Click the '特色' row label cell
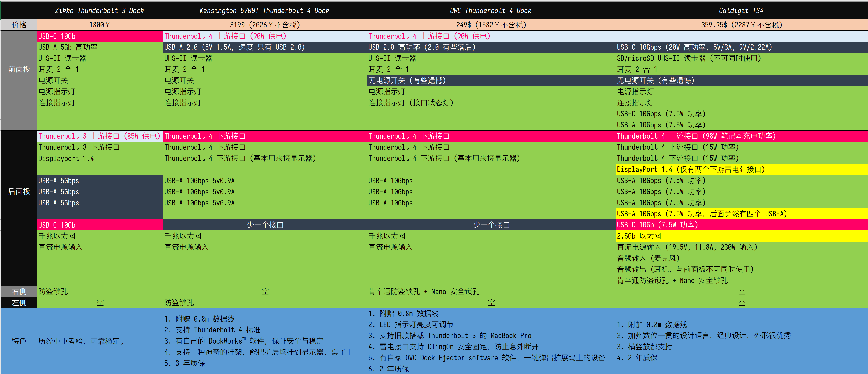The width and height of the screenshot is (868, 374). pos(19,341)
